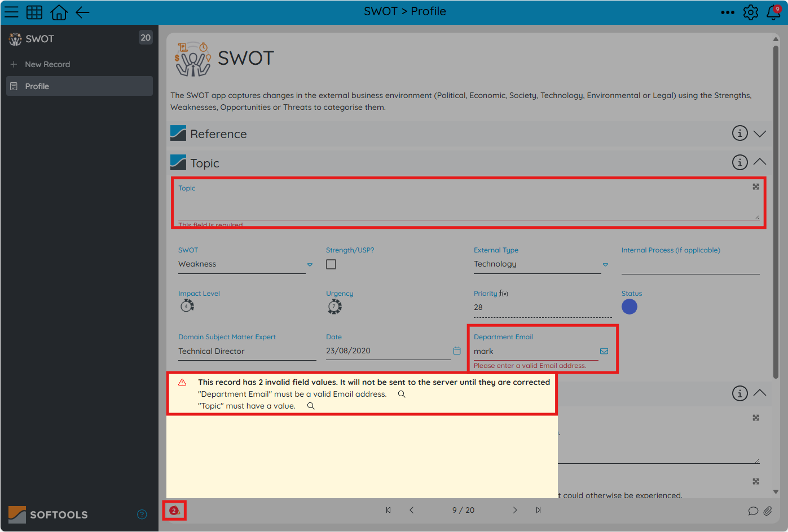788x532 pixels.
Task: Jump to the last record
Action: (538, 510)
